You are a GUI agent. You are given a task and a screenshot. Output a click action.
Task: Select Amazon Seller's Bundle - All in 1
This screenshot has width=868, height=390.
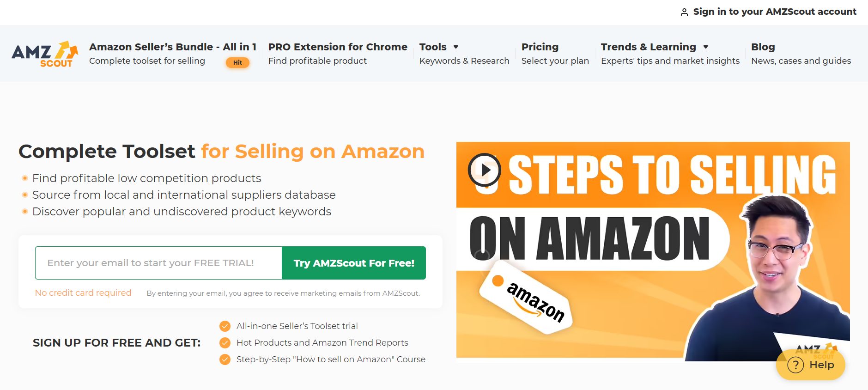click(173, 54)
